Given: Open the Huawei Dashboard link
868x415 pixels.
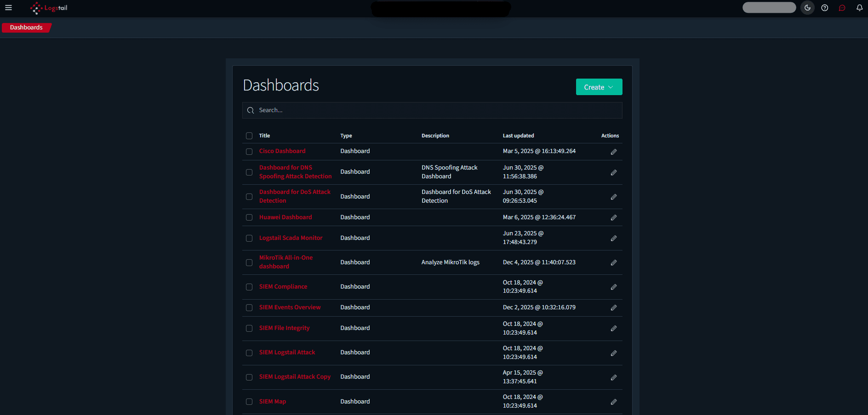Looking at the screenshot, I should [x=286, y=217].
